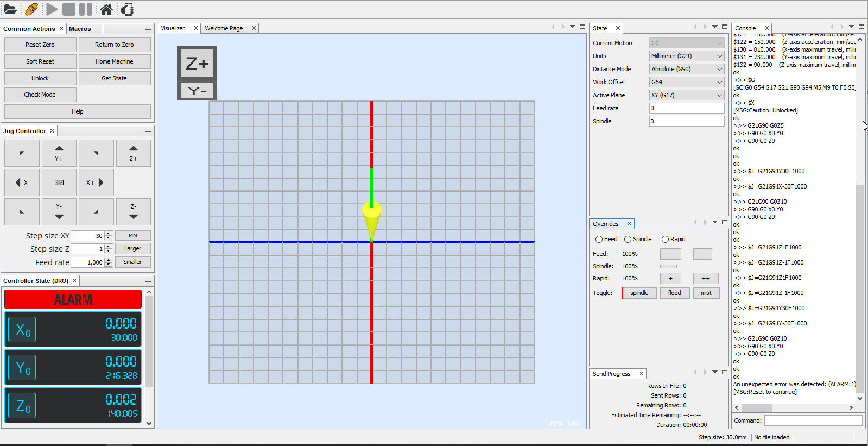Switch jog units with MM button

coord(133,236)
